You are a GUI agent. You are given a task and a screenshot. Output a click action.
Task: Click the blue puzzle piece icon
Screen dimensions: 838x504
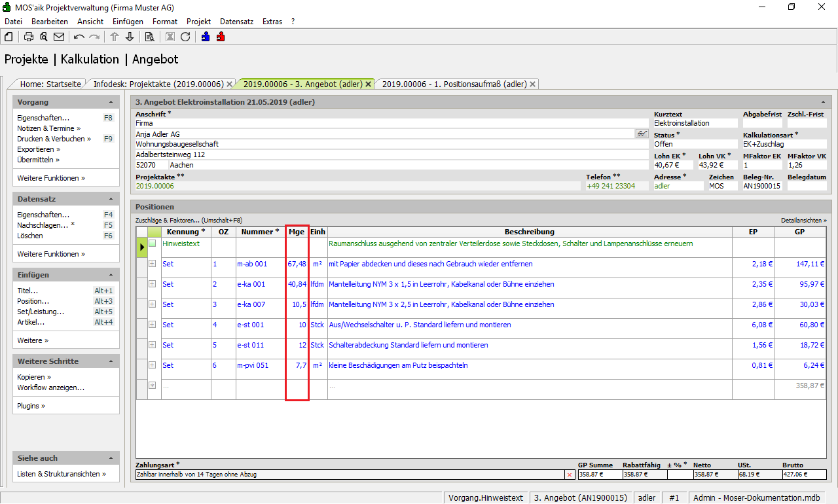(206, 37)
